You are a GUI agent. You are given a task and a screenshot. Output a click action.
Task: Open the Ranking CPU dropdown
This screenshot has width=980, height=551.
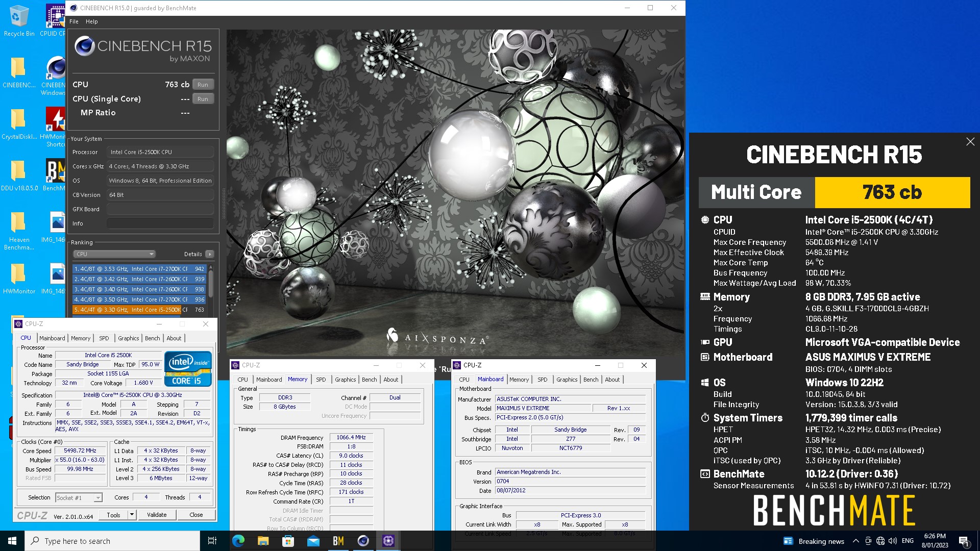pyautogui.click(x=114, y=254)
